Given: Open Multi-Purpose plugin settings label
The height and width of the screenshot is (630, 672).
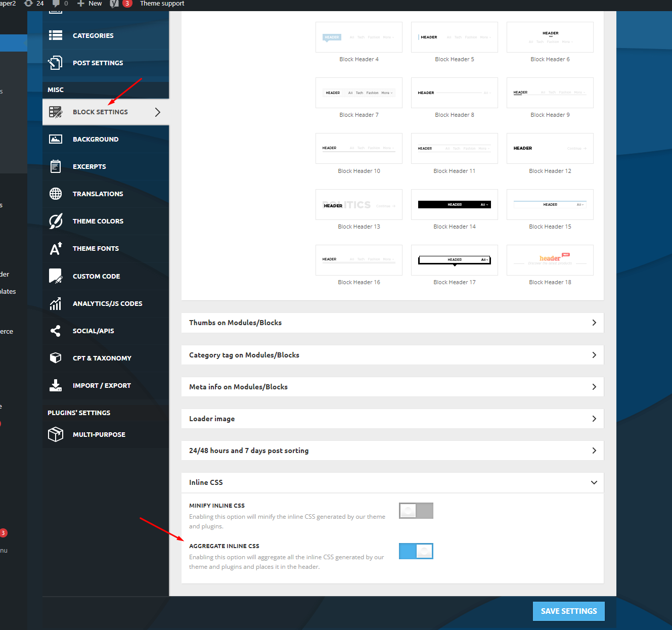Looking at the screenshot, I should [x=99, y=434].
